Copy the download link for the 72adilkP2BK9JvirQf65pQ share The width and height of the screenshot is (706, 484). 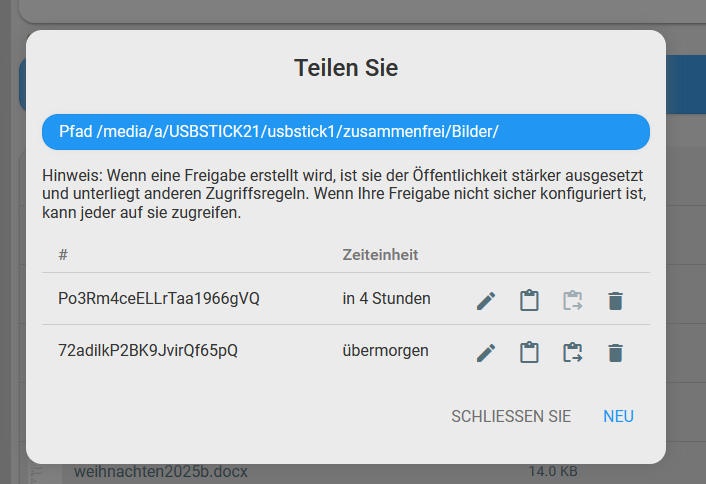tap(572, 352)
